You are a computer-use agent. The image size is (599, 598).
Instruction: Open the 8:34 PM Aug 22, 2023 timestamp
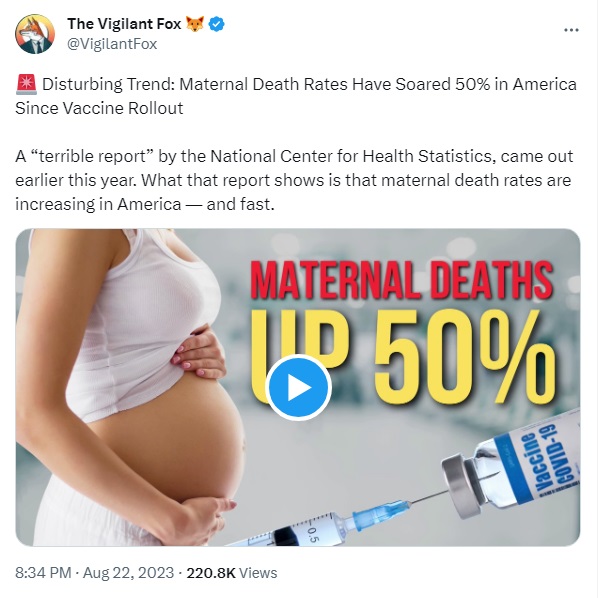click(94, 573)
